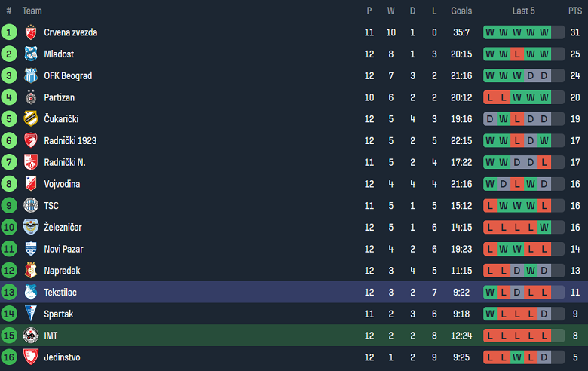The image size is (588, 371).
Task: Click the Jedinstvo club crest
Action: [x=31, y=357]
